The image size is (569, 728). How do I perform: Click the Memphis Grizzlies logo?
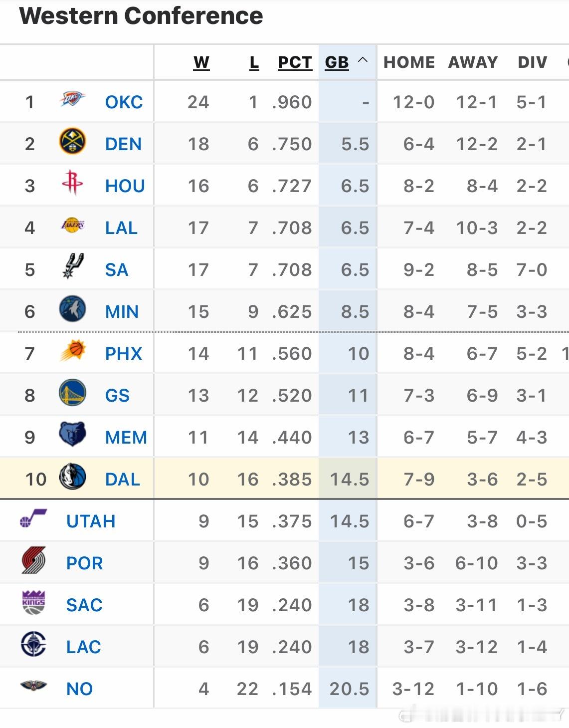[x=72, y=434]
